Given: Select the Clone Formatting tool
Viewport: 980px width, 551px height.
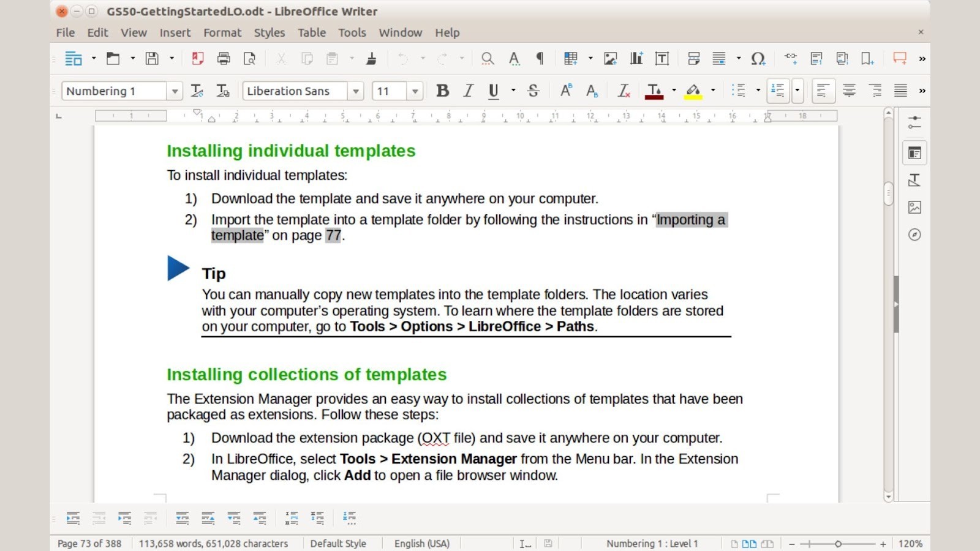Looking at the screenshot, I should pyautogui.click(x=370, y=58).
